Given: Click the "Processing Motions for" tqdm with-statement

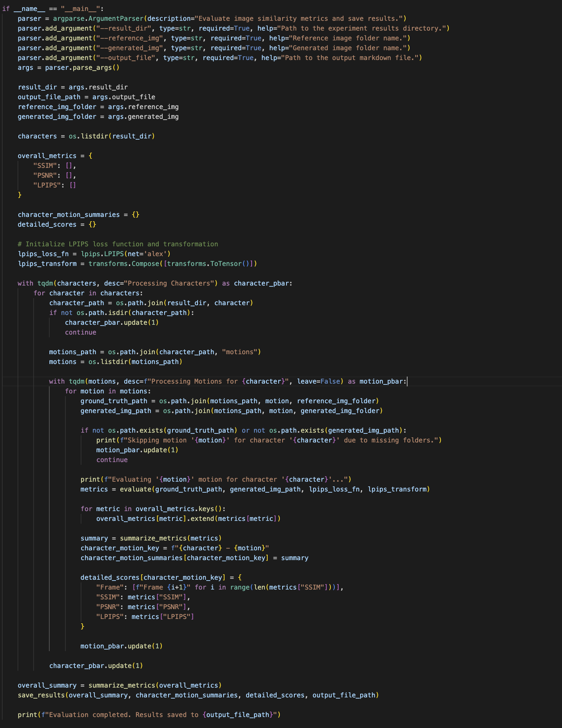Looking at the screenshot, I should 228,381.
